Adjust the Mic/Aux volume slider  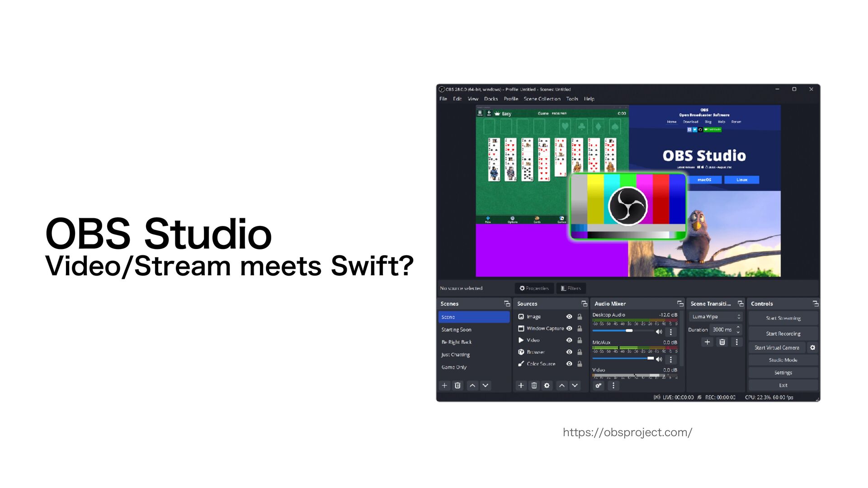(623, 358)
